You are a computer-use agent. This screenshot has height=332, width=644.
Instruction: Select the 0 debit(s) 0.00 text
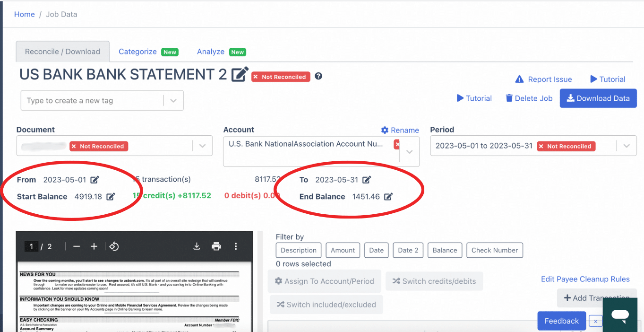click(252, 195)
